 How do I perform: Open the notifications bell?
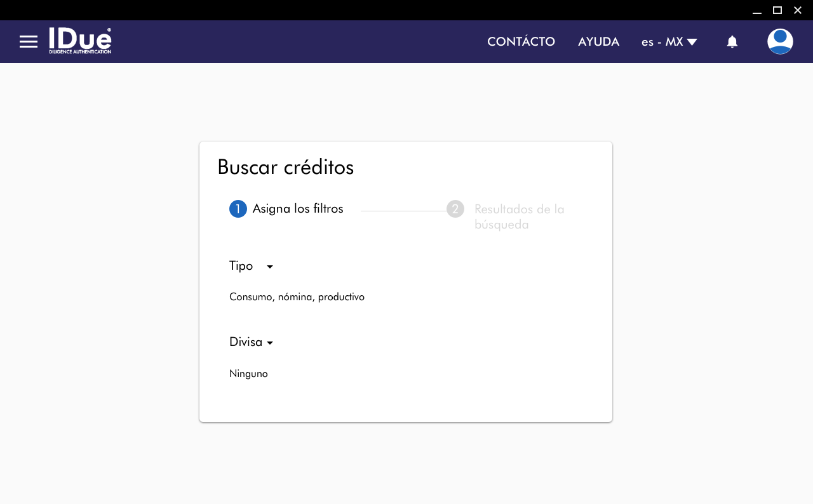click(732, 42)
